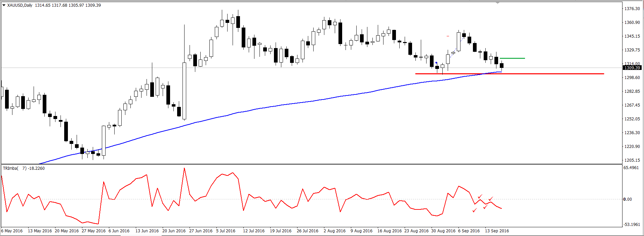644x236 pixels.
Task: Click the 13 May 2016 date label
Action: click(40, 231)
